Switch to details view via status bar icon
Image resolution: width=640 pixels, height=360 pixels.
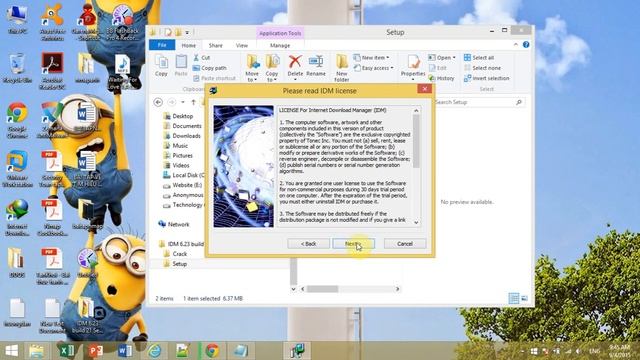pos(514,298)
